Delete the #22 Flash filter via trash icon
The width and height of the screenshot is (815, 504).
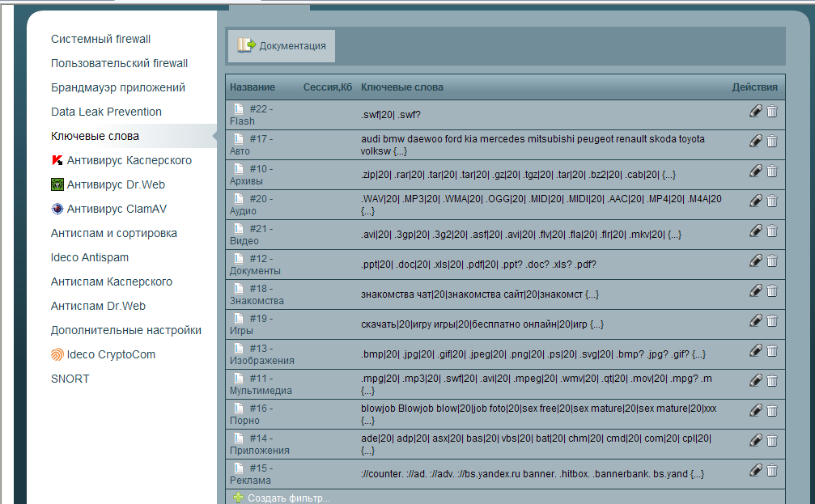(772, 111)
